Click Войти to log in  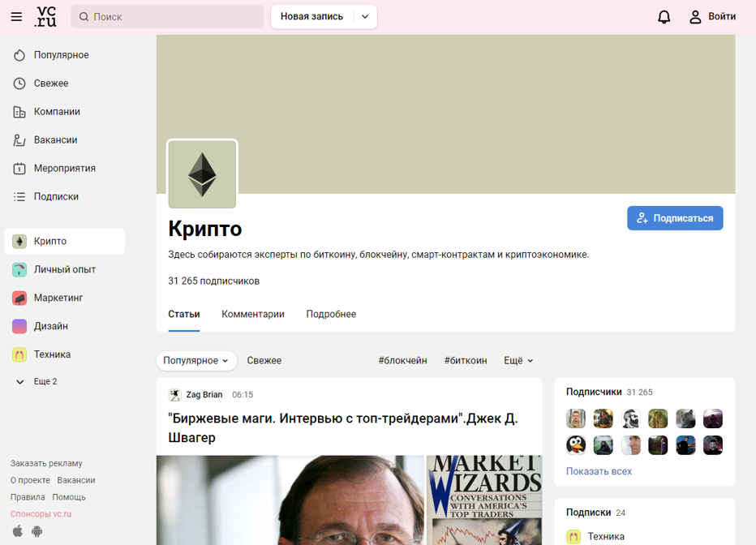(722, 16)
